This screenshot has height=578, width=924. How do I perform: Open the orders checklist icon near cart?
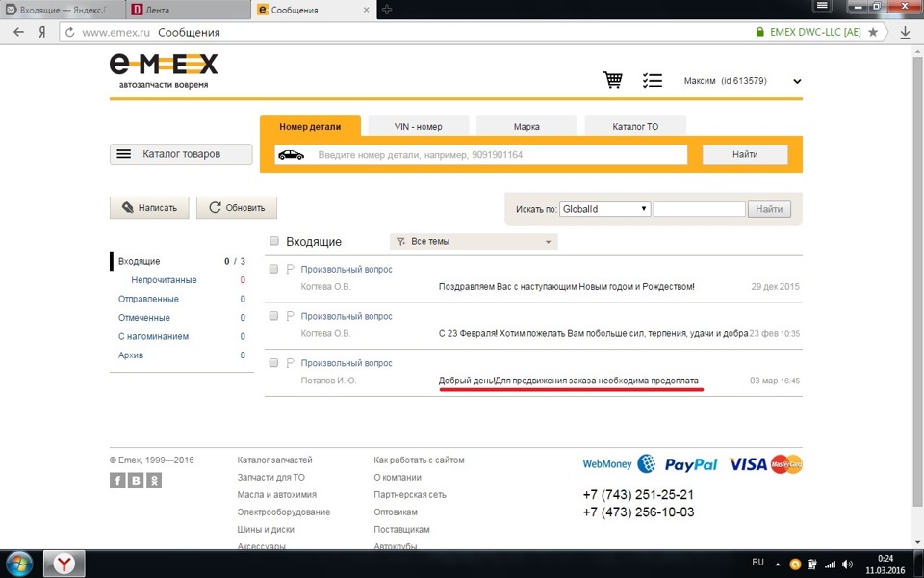point(653,80)
